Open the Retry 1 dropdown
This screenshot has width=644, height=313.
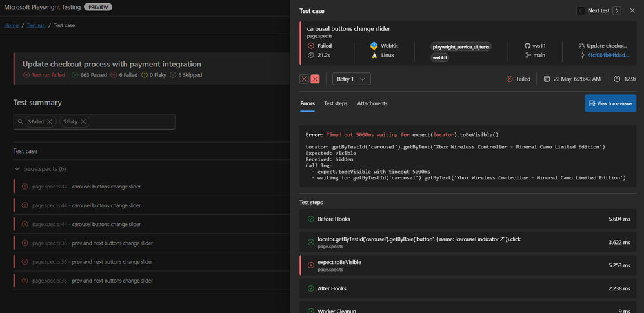click(x=351, y=79)
